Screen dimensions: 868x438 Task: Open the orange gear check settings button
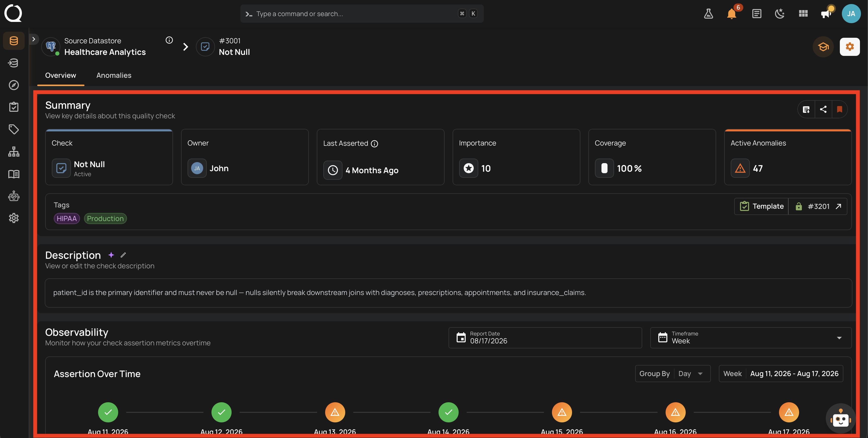[x=849, y=47]
